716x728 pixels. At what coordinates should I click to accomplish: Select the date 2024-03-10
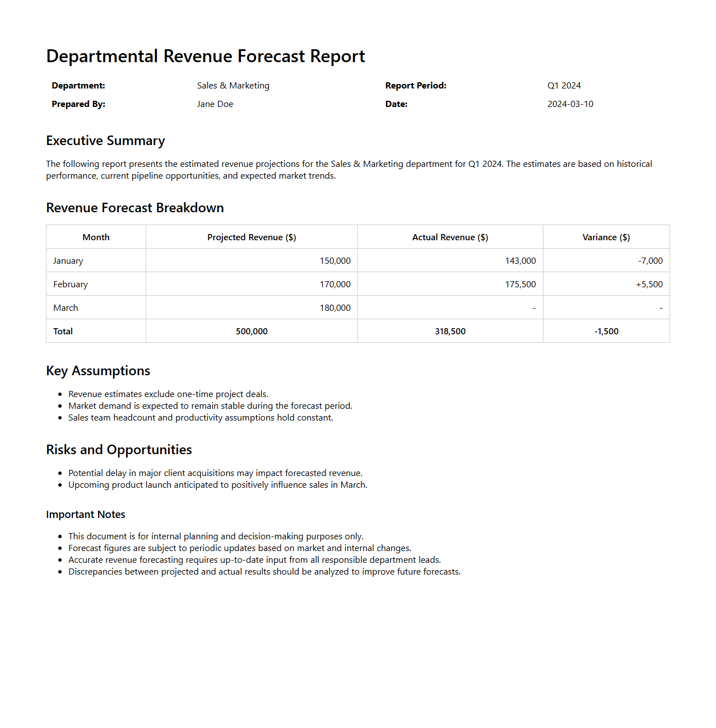[x=570, y=104]
